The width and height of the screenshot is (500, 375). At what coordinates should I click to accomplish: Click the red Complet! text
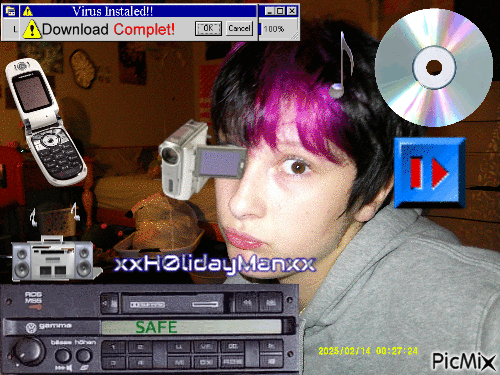pos(144,29)
